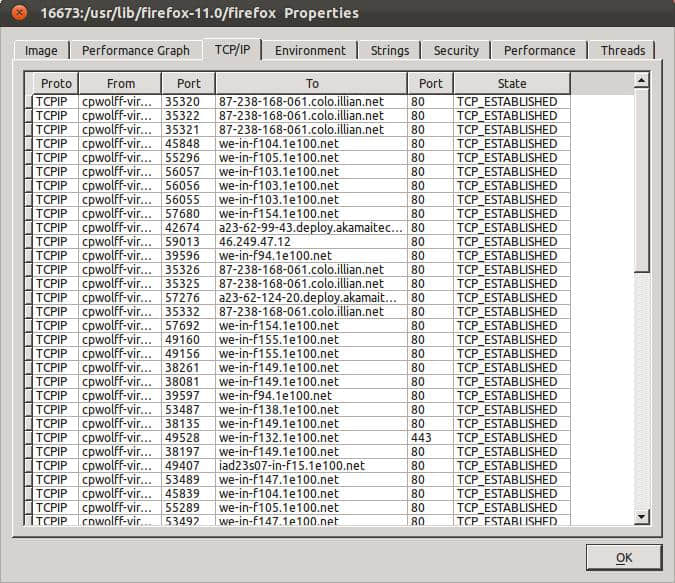The height and width of the screenshot is (583, 675).
Task: Click the 46.249.47.12 address cell
Action: click(311, 242)
